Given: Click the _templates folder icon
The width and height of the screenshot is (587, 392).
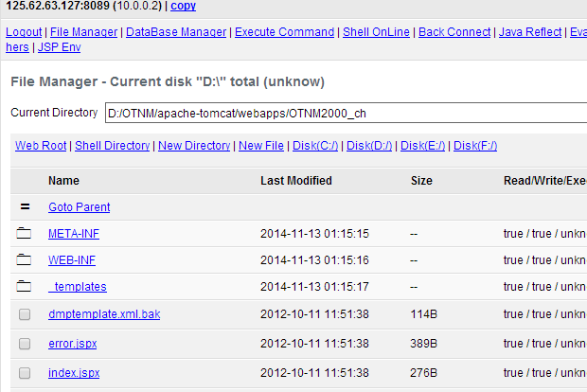Looking at the screenshot, I should pyautogui.click(x=24, y=286).
